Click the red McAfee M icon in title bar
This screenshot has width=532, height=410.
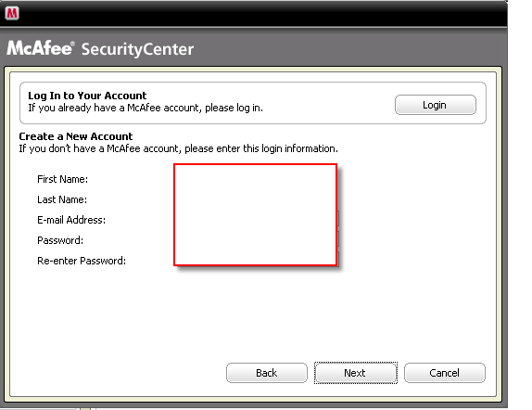click(12, 13)
